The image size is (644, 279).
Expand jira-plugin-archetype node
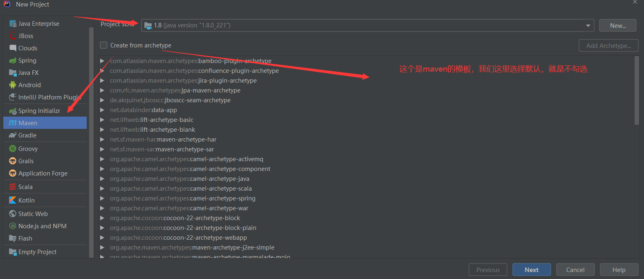(x=102, y=81)
